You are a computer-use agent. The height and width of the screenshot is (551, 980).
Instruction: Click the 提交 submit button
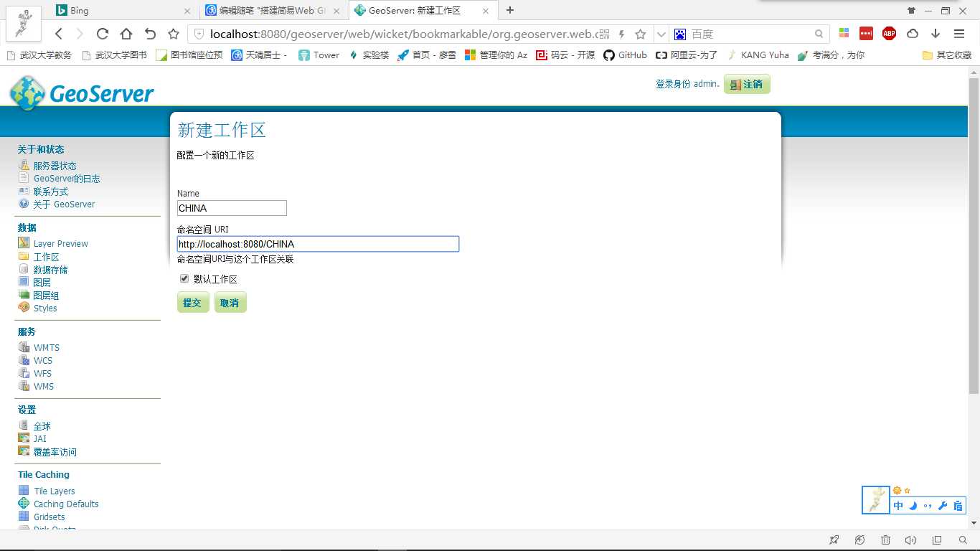click(193, 303)
